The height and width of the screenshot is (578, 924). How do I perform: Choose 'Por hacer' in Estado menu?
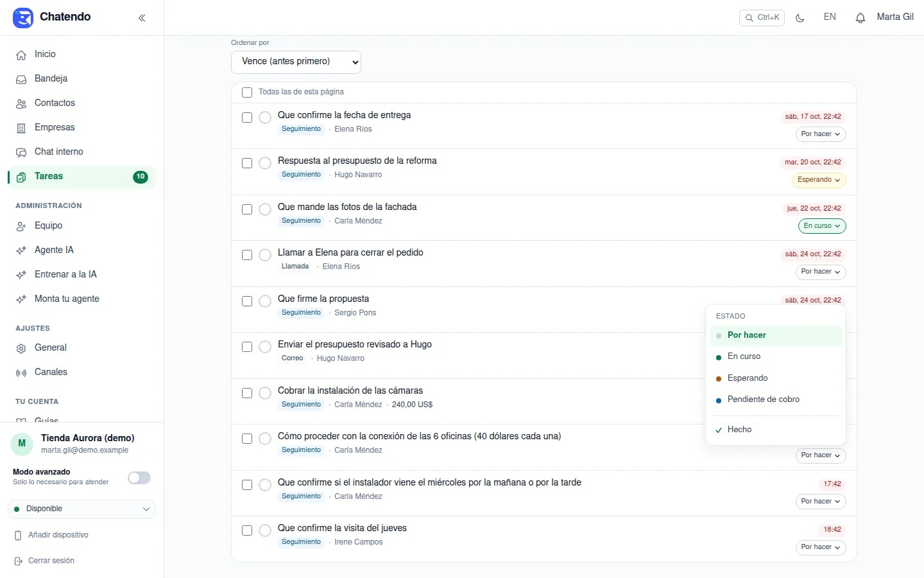[776, 335]
